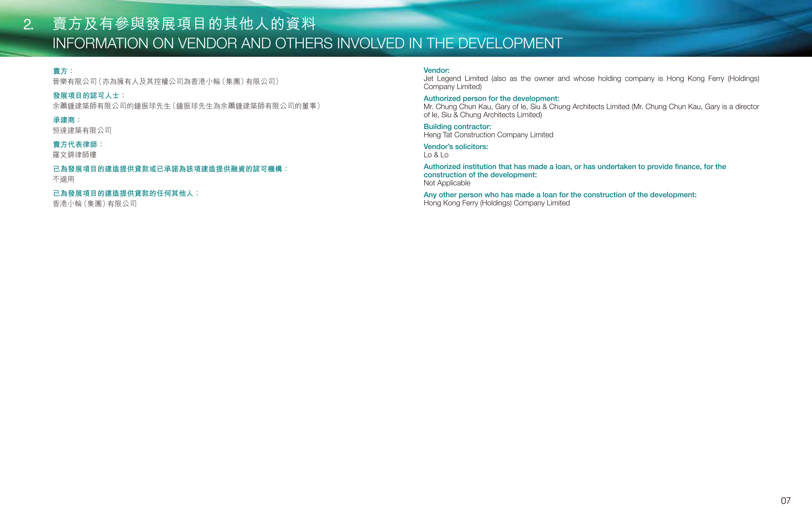
Task: Select Hong Kong Ferry (Holdings) Company Limited last line
Action: pyautogui.click(x=497, y=203)
